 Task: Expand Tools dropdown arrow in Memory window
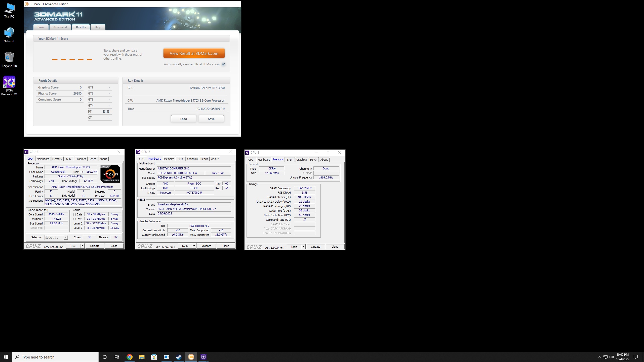(303, 247)
